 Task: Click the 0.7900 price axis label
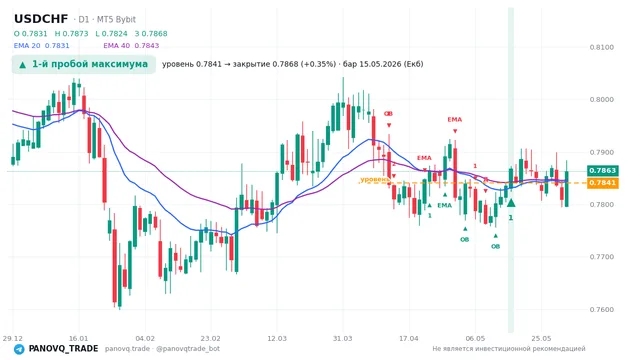pyautogui.click(x=602, y=152)
